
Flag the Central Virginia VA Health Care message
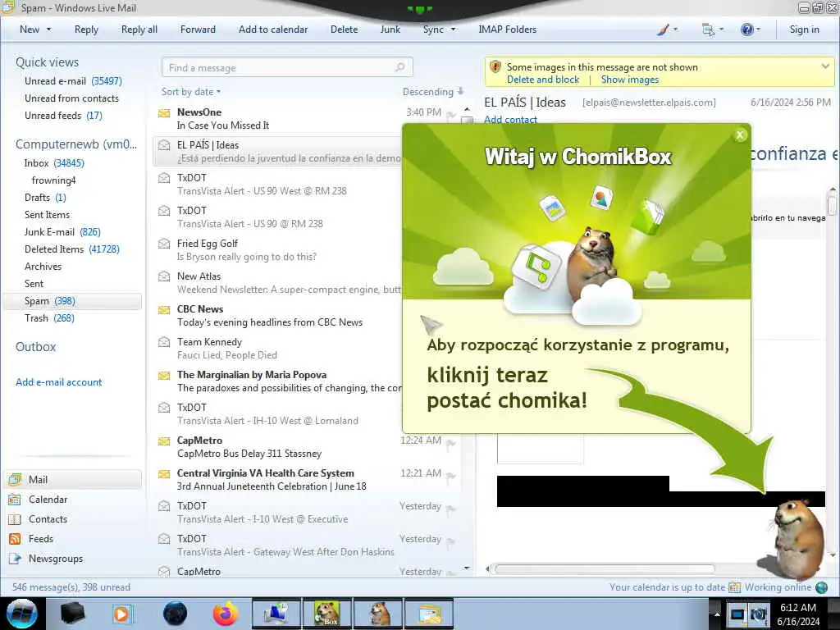tap(451, 477)
